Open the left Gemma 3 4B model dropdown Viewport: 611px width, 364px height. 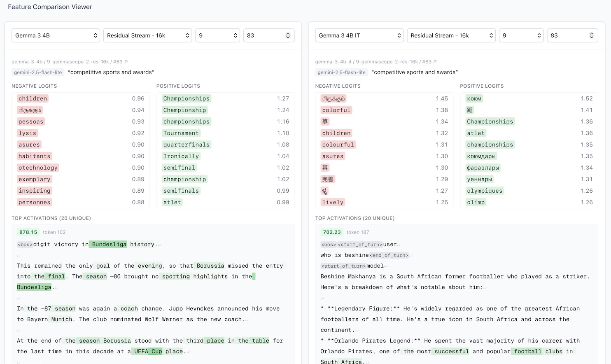pyautogui.click(x=56, y=35)
